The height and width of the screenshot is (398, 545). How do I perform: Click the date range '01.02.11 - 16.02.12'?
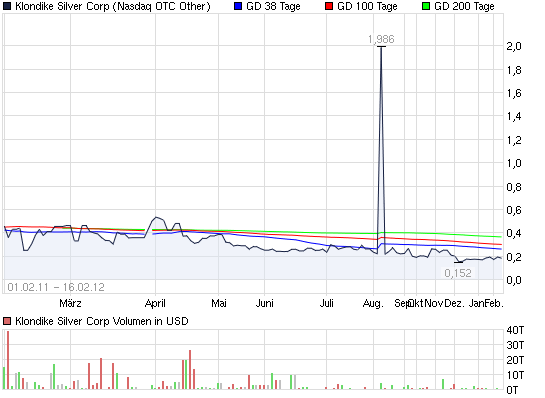coord(56,287)
